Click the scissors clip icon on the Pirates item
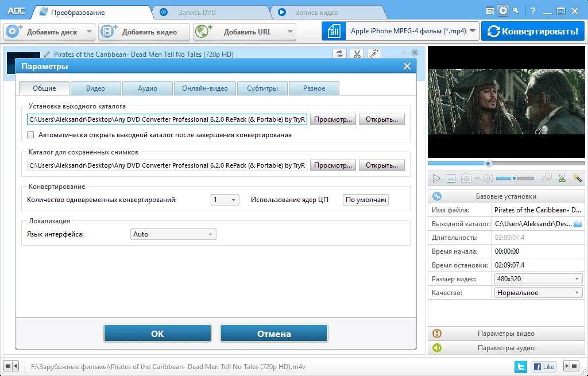The height and width of the screenshot is (376, 588). click(x=357, y=54)
